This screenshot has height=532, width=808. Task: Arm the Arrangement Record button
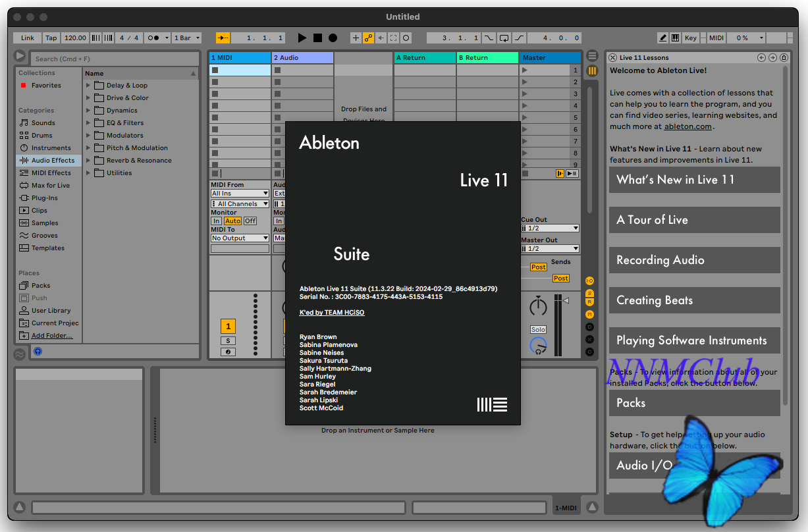tap(333, 38)
